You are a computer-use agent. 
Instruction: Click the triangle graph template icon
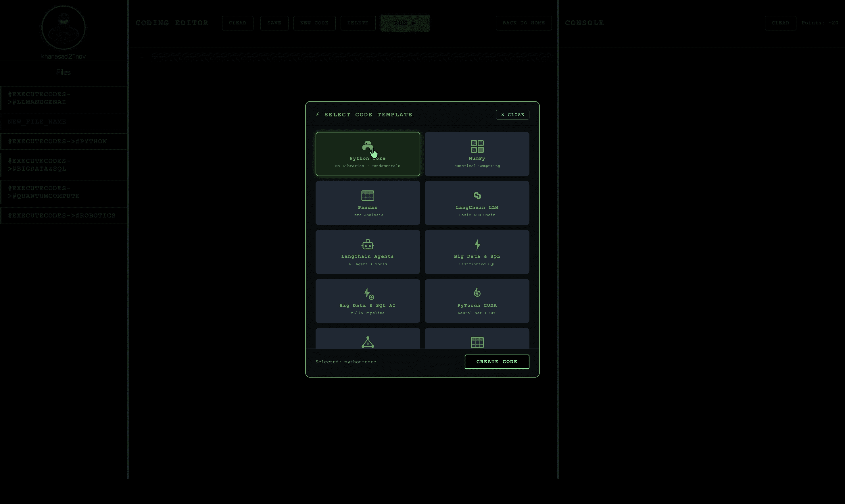368,342
